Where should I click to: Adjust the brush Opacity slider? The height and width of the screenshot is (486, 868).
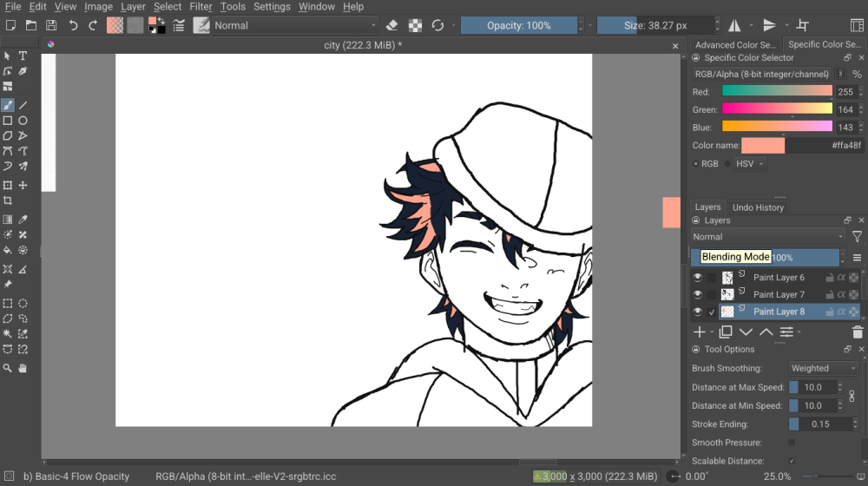click(x=519, y=25)
